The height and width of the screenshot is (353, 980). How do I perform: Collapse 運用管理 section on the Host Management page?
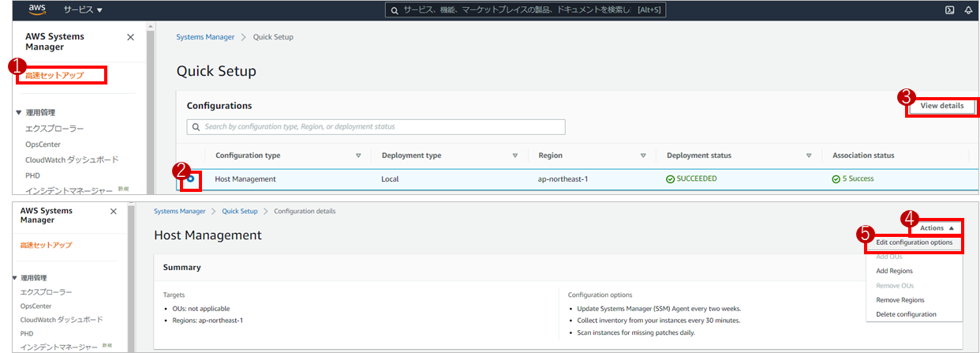point(15,278)
